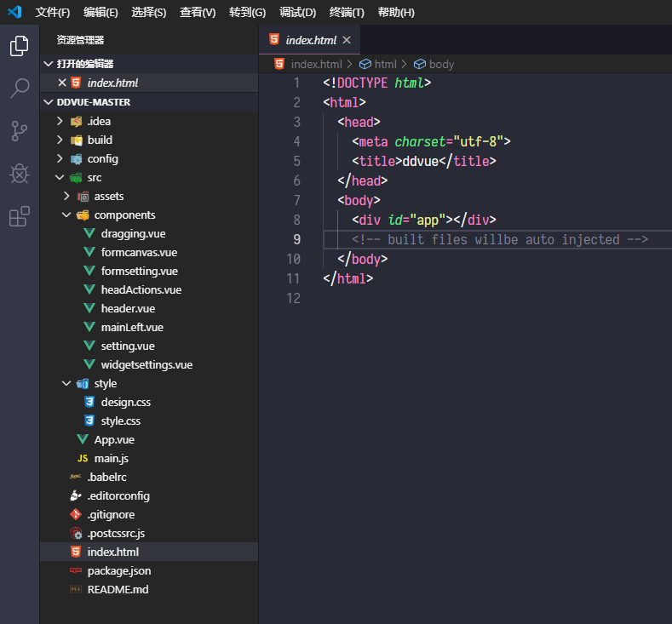Open the Debug view with bug icon
Viewport: 672px width, 624px height.
[x=20, y=174]
